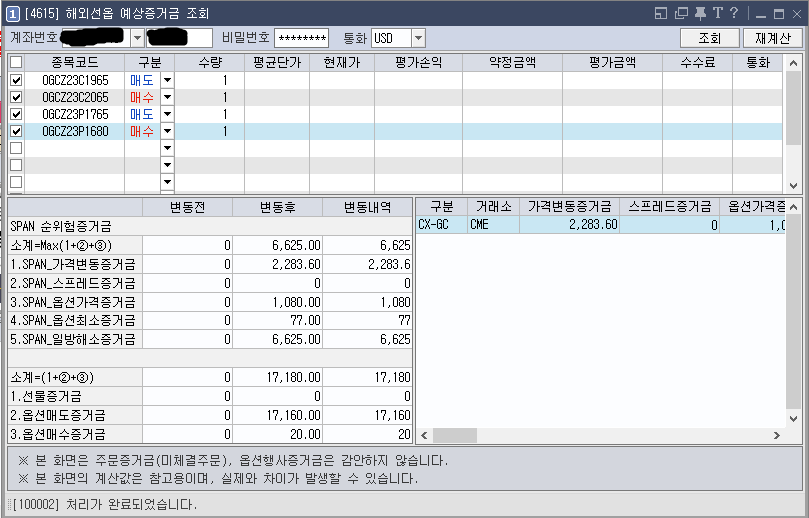Click the window layout icon left of duplicate
Screen dimensions: 809x518
click(x=661, y=13)
